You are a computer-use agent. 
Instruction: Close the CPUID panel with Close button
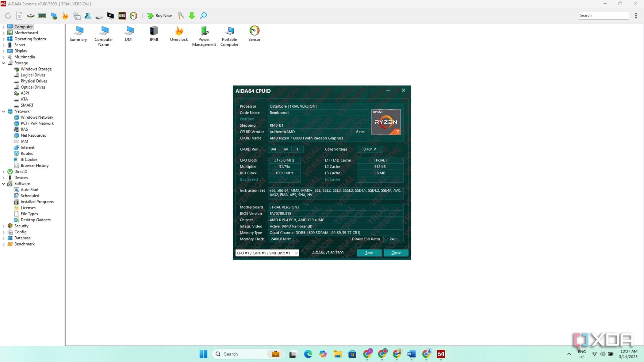click(396, 253)
